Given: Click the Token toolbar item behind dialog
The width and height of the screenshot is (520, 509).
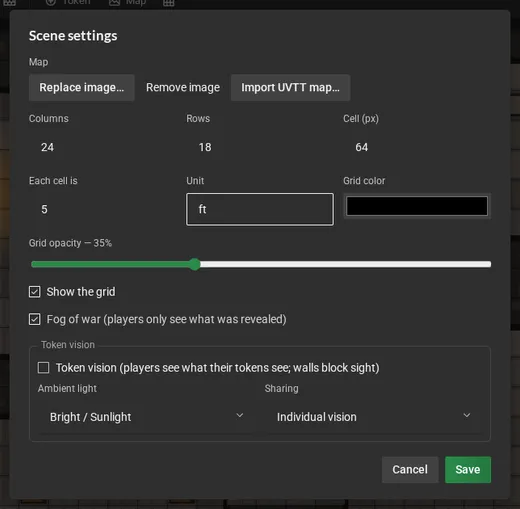Looking at the screenshot, I should [68, 3].
